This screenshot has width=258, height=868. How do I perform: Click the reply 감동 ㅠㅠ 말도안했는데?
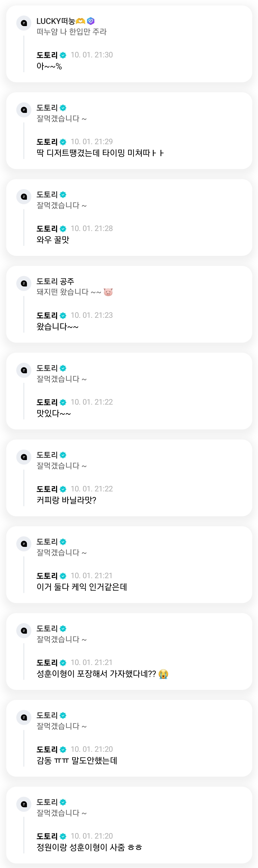click(77, 761)
